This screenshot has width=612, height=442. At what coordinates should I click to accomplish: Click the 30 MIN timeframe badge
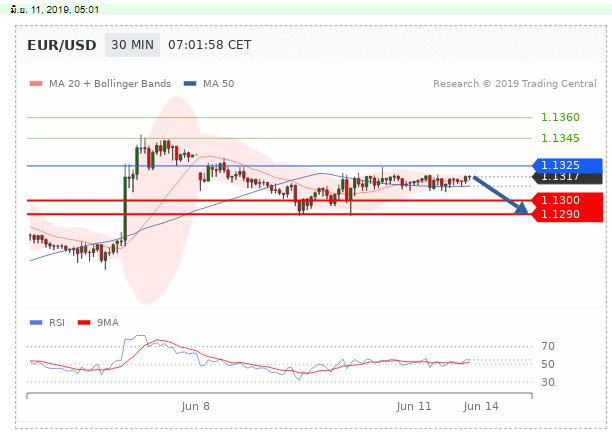pyautogui.click(x=132, y=45)
